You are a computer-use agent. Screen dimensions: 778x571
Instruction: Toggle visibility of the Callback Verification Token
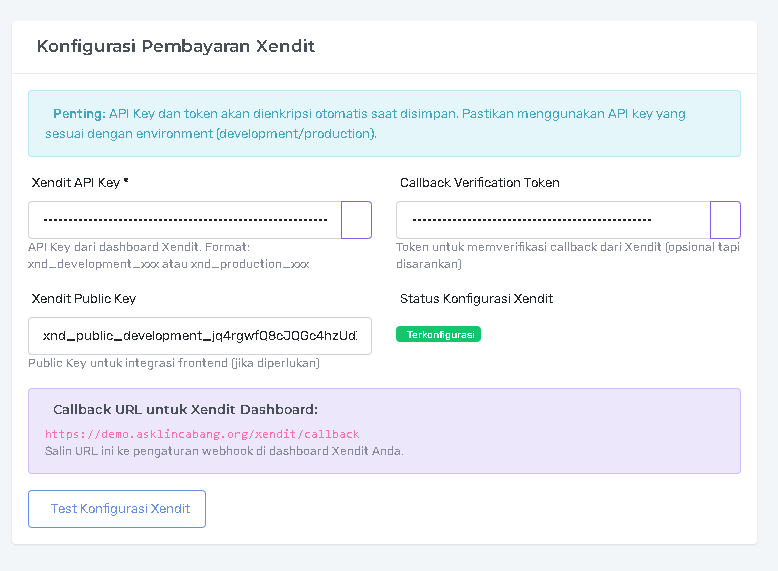click(x=725, y=219)
